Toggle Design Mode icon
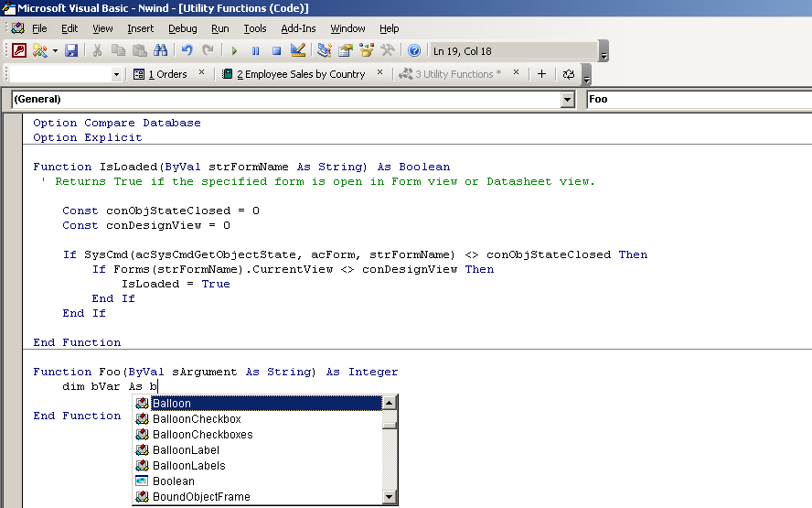 coord(298,50)
